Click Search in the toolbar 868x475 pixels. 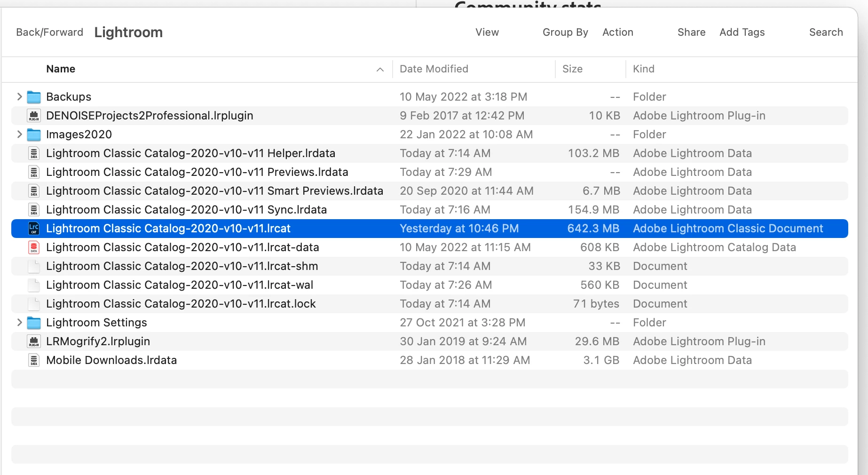click(x=826, y=32)
